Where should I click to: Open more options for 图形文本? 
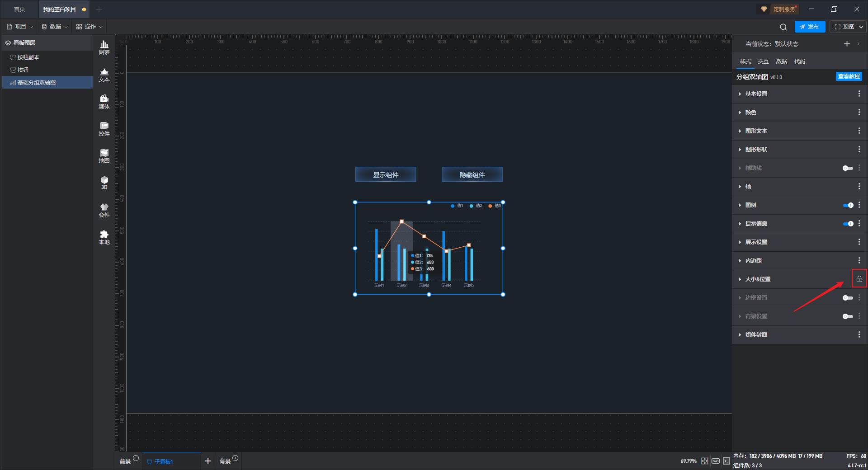click(x=859, y=131)
